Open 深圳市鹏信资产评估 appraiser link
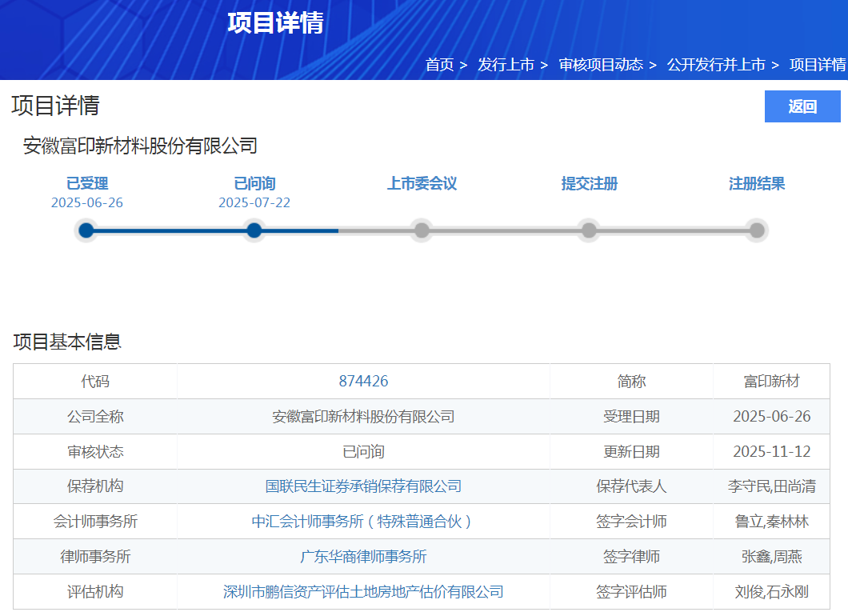848x616 pixels. (x=363, y=592)
